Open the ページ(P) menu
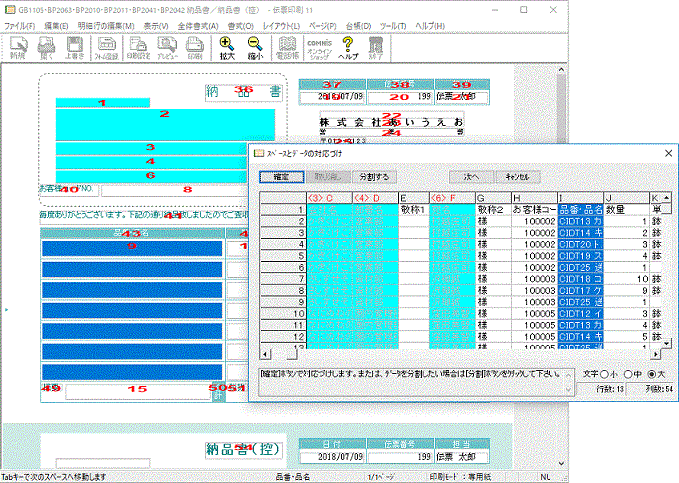679x483 pixels. (323, 26)
